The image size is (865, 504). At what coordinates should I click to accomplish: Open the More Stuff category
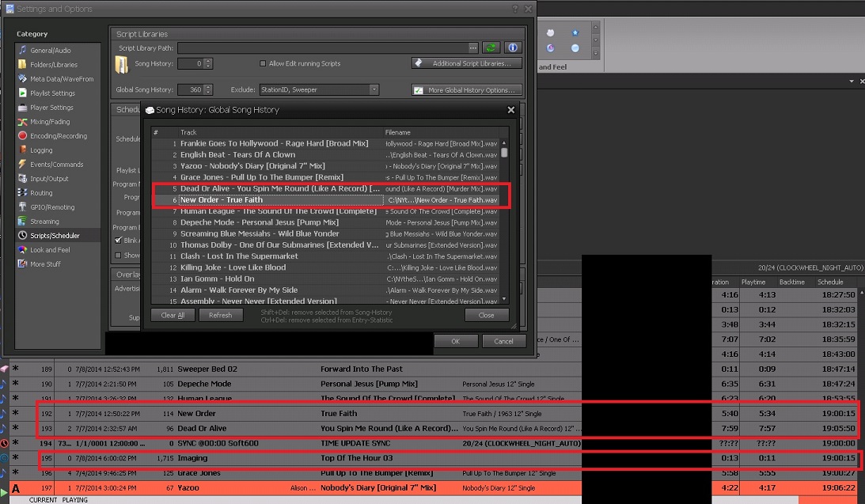45,264
